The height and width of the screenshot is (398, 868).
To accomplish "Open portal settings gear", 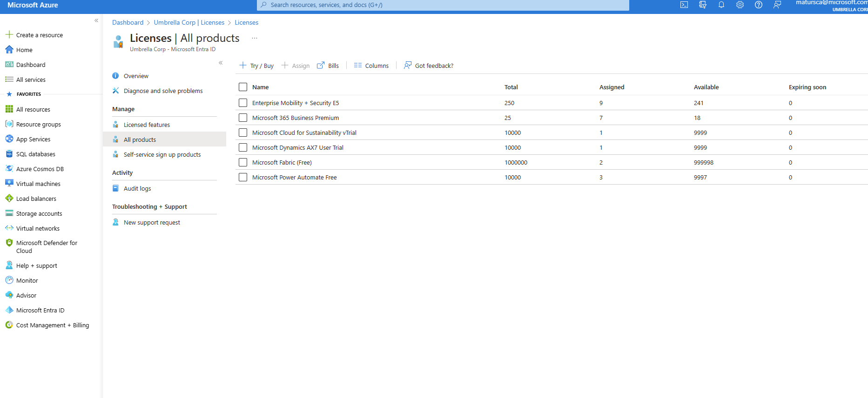I will click(740, 5).
